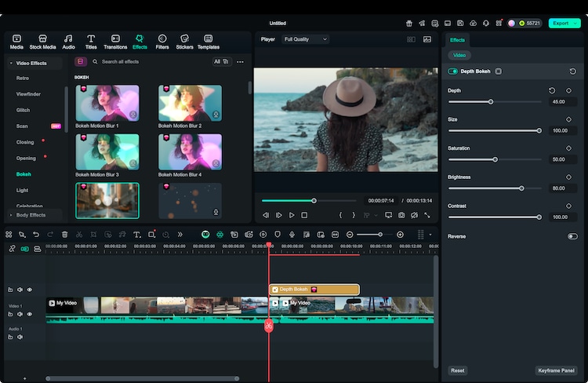
Task: Add keyframe for Depth parameter
Action: [x=568, y=90]
